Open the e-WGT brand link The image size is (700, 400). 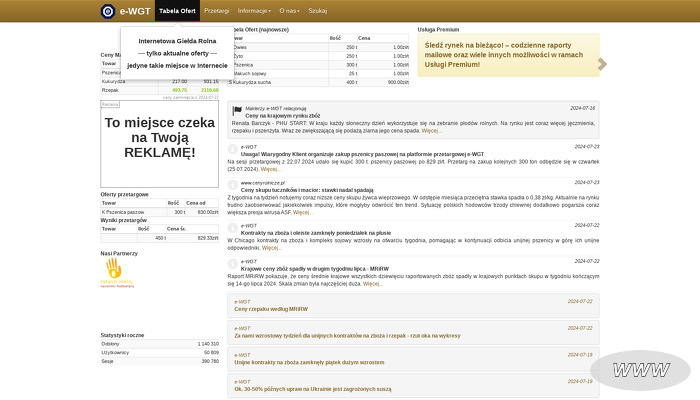[x=135, y=11]
